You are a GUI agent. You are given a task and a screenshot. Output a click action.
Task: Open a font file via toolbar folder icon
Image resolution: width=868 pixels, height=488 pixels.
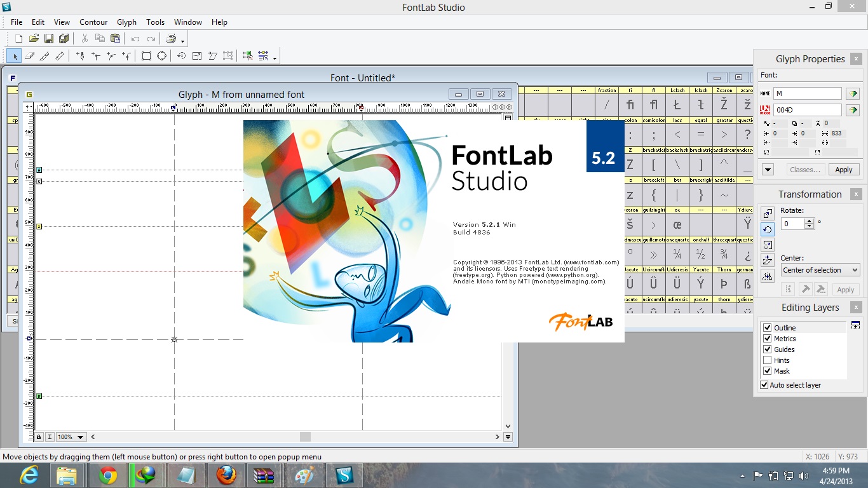coord(34,39)
